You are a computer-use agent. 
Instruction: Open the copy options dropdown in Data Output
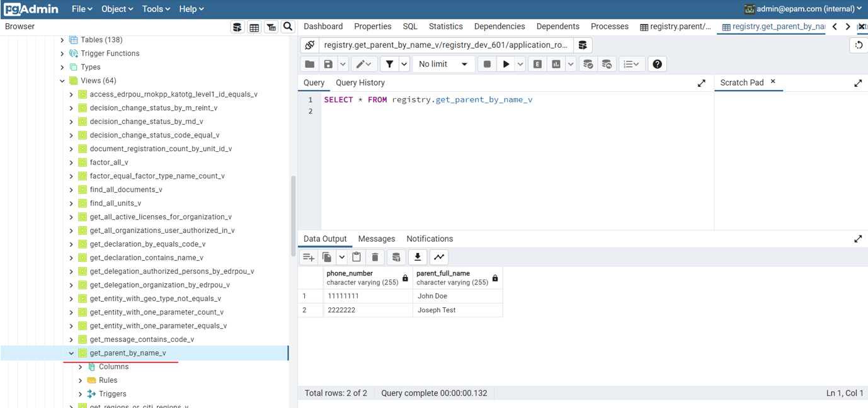click(341, 257)
